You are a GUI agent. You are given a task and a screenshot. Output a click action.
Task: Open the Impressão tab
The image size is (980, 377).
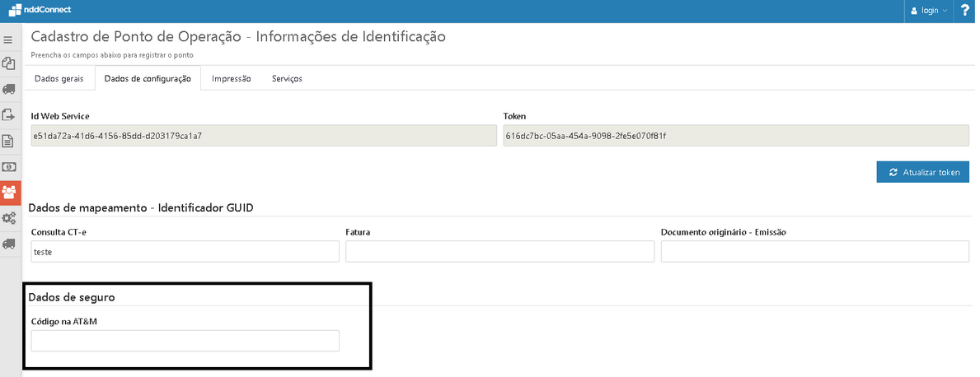[x=232, y=79]
